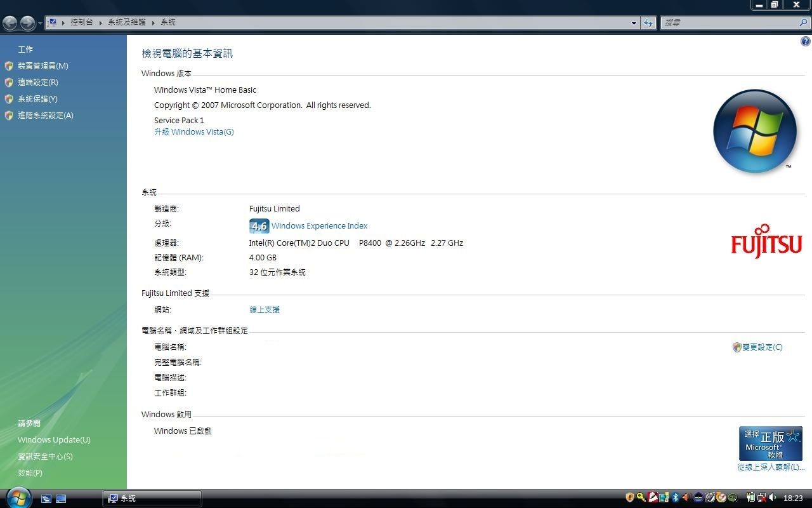Image resolution: width=812 pixels, height=508 pixels.
Task: Click the dark blue round tray icon
Action: (x=698, y=497)
